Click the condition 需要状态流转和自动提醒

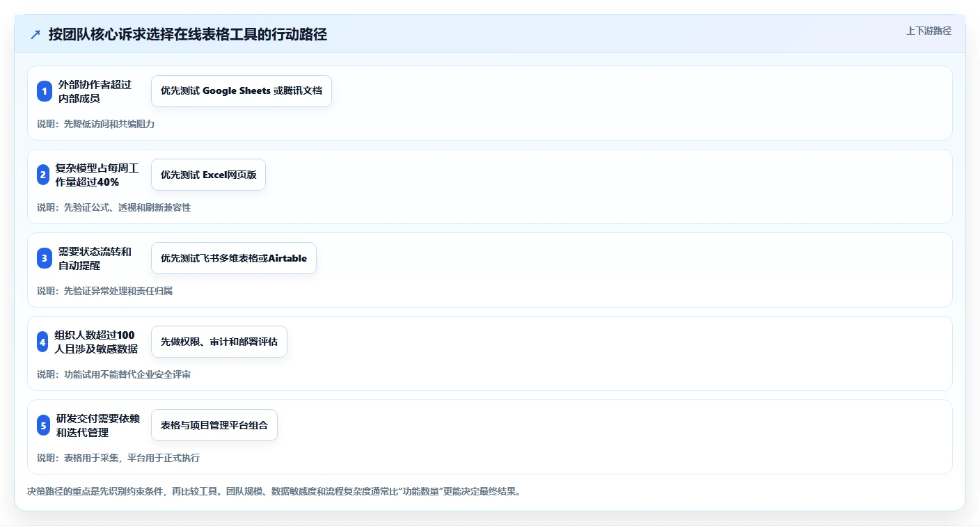tap(95, 258)
